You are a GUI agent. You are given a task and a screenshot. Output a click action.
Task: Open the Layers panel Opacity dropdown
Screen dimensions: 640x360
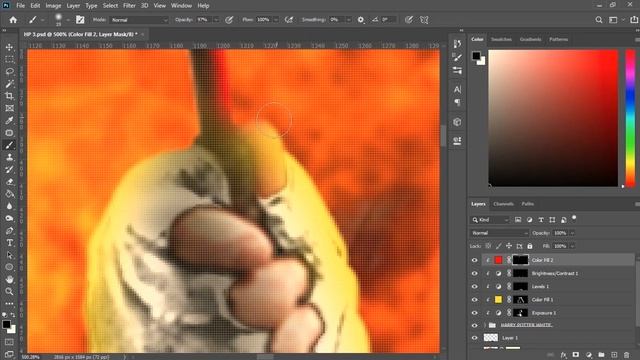click(x=572, y=233)
